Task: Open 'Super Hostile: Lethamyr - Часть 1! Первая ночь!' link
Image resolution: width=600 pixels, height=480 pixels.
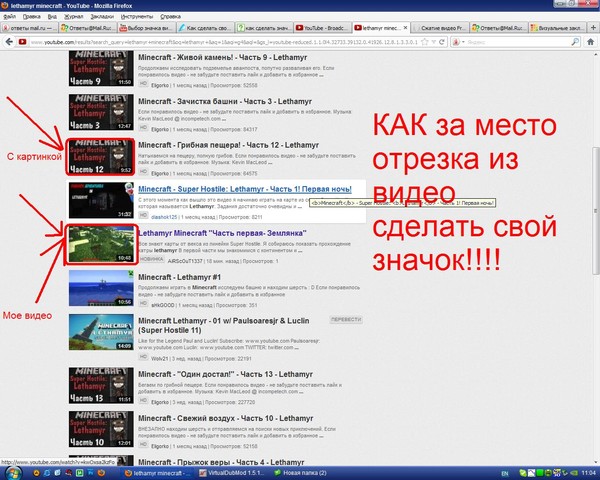Action: point(245,189)
